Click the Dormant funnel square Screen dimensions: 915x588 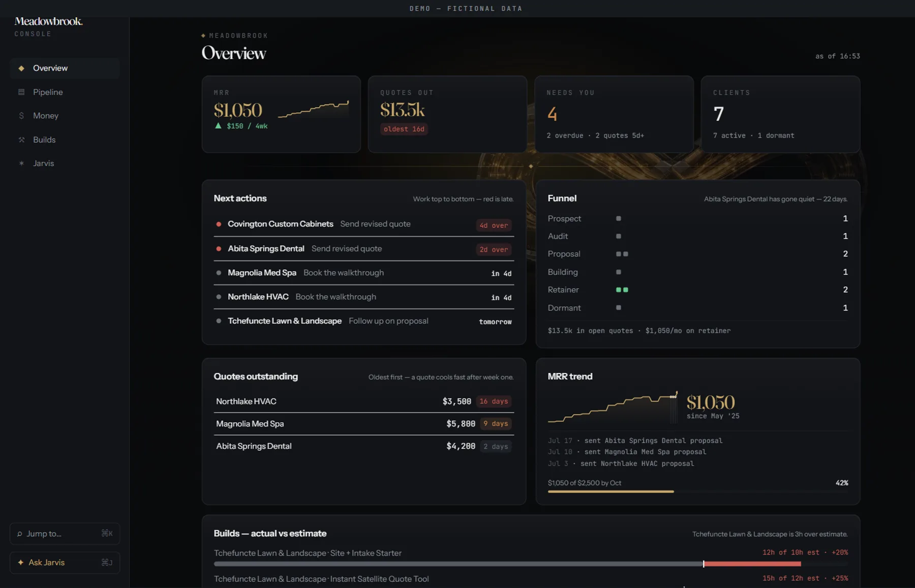click(x=619, y=307)
